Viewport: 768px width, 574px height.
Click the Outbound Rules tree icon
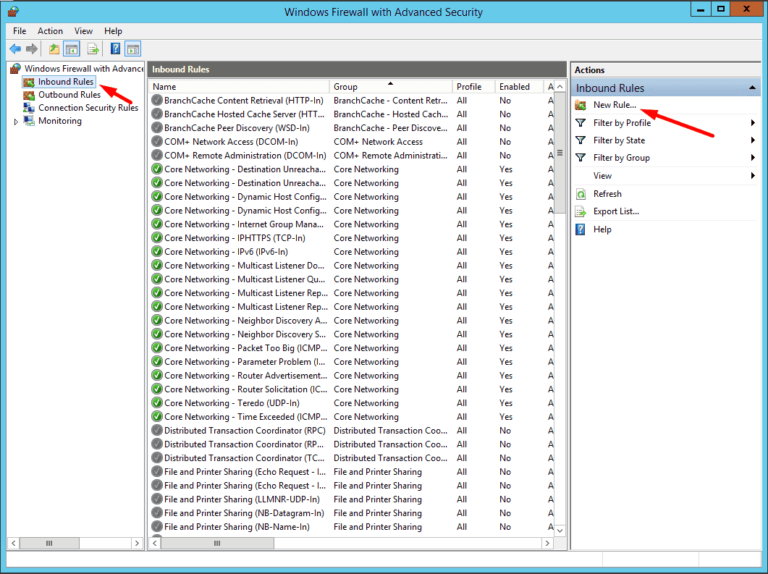tap(29, 95)
